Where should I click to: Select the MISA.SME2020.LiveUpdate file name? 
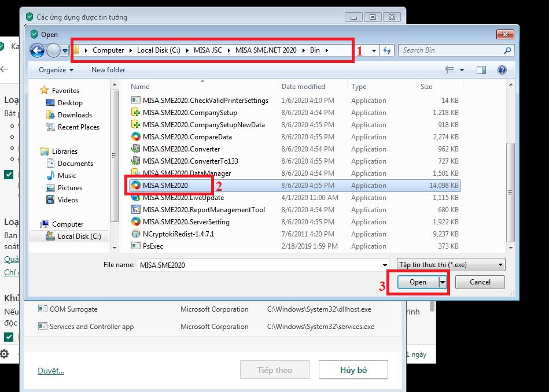coord(183,198)
